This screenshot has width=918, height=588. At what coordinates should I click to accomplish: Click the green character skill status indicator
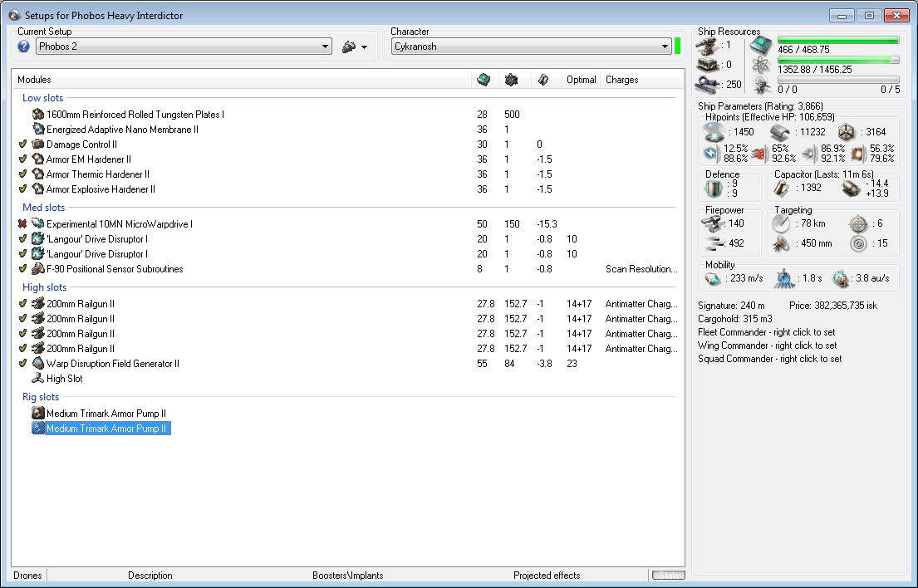coord(677,47)
